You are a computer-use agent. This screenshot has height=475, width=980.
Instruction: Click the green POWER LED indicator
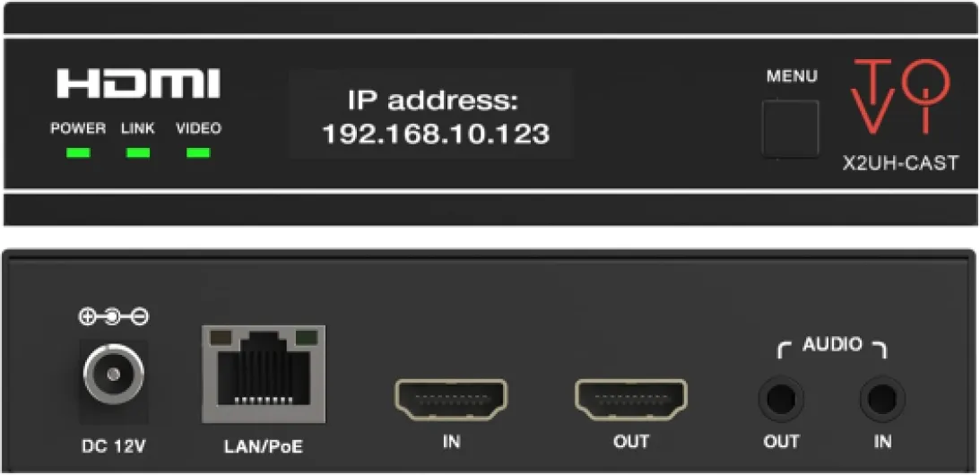[77, 152]
